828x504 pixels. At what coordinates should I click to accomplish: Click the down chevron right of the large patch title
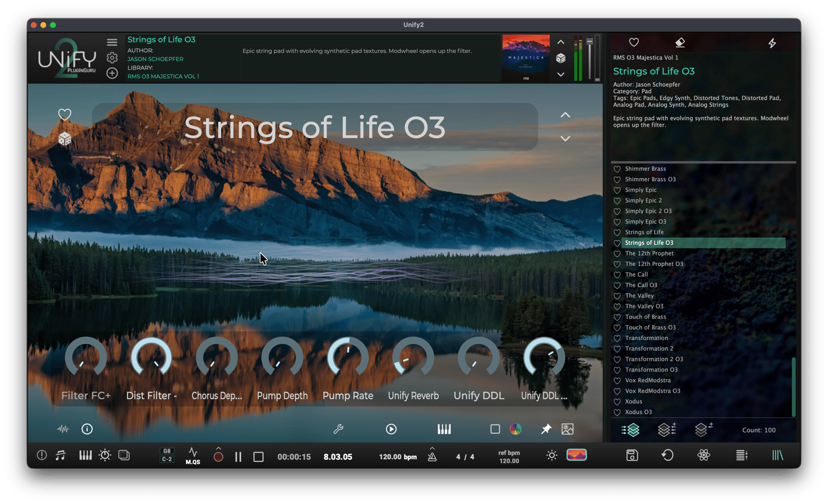point(565,139)
